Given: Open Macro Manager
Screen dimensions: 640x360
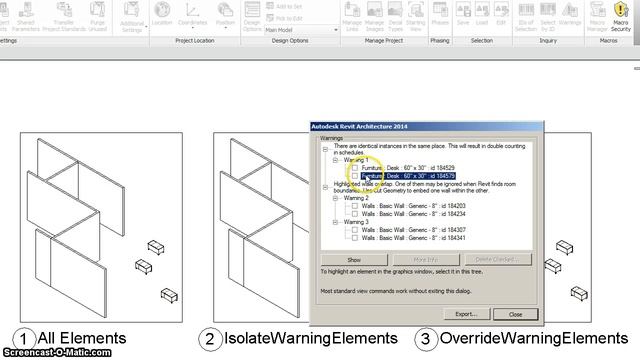Looking at the screenshot, I should [597, 16].
